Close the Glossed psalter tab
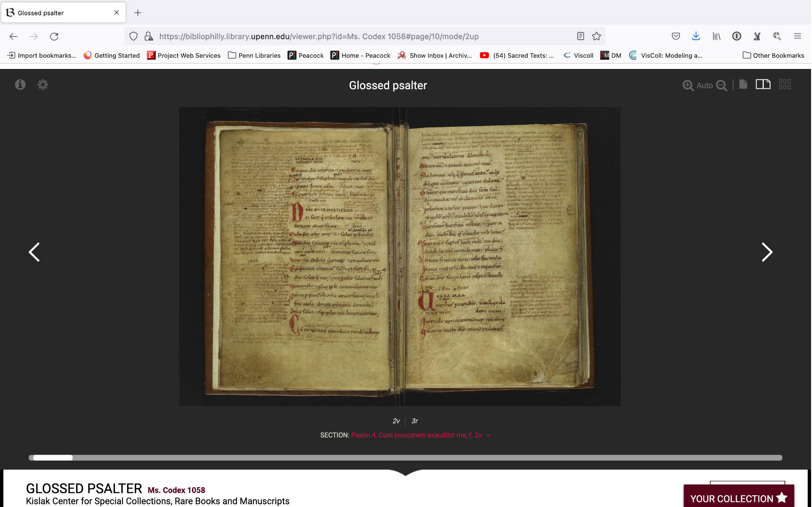The height and width of the screenshot is (507, 812). click(x=117, y=13)
